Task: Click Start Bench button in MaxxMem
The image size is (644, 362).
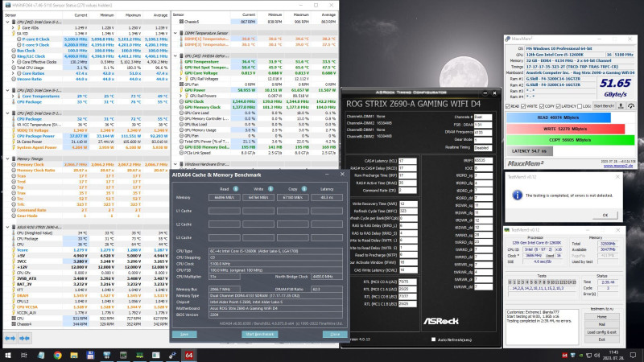Action: [x=604, y=106]
